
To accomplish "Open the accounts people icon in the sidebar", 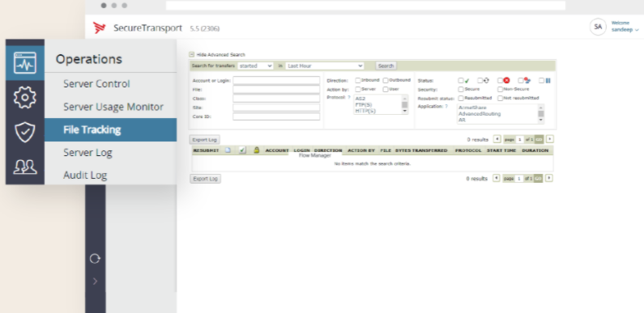I will (x=24, y=167).
